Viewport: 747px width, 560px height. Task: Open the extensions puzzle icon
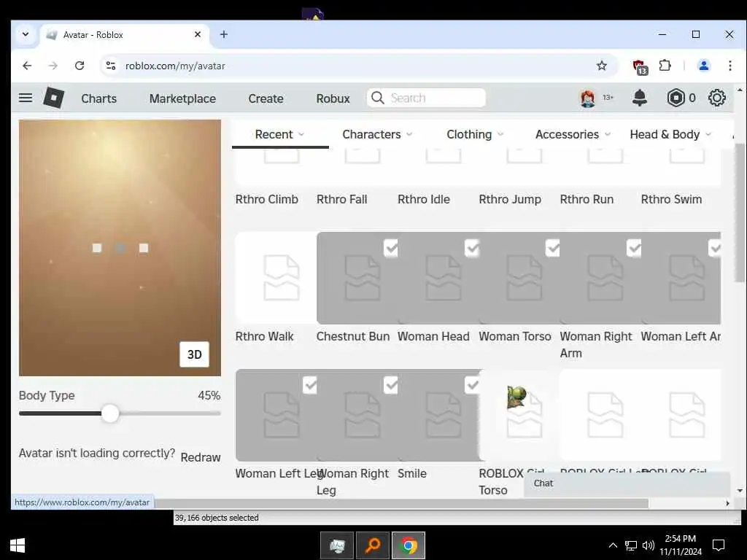click(x=665, y=66)
